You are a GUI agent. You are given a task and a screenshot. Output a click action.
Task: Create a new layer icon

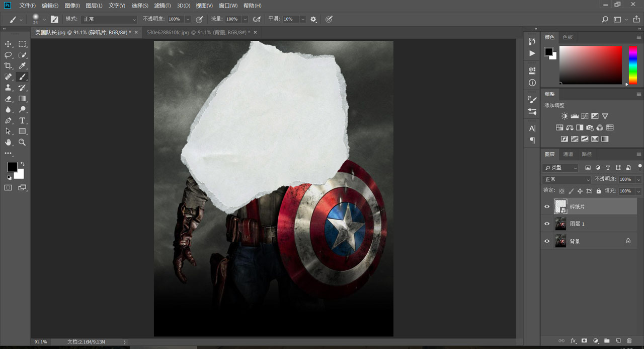tap(618, 341)
